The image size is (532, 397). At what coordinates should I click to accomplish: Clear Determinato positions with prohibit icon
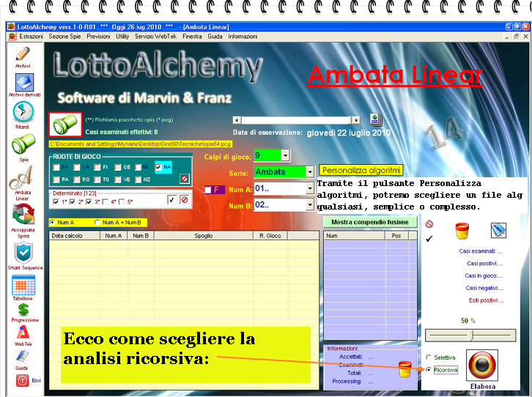[x=184, y=200]
